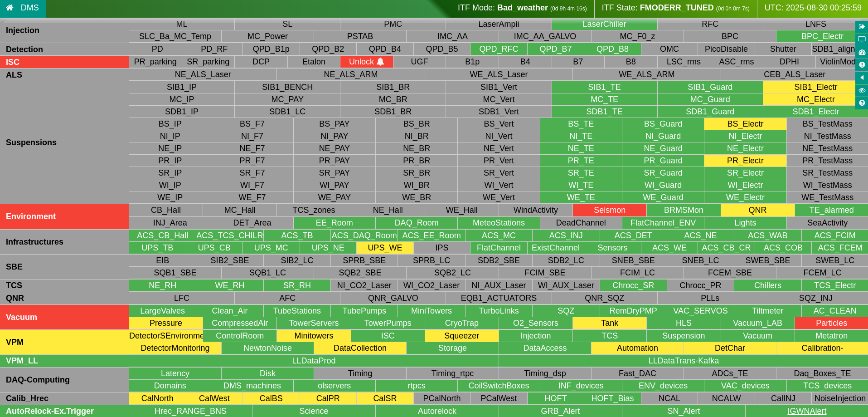
Task: Open the yellow CalSR cell
Action: [x=385, y=398]
